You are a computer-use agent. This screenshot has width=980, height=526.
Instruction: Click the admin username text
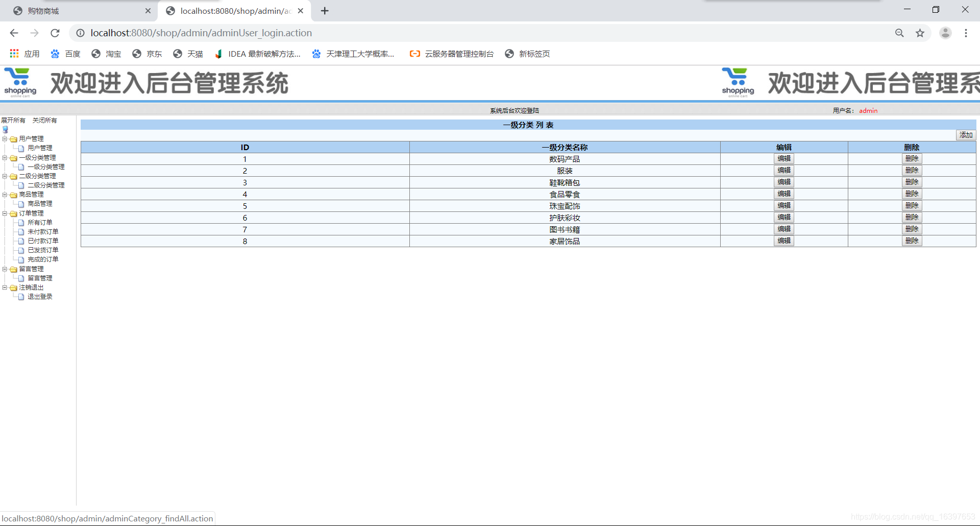point(868,110)
